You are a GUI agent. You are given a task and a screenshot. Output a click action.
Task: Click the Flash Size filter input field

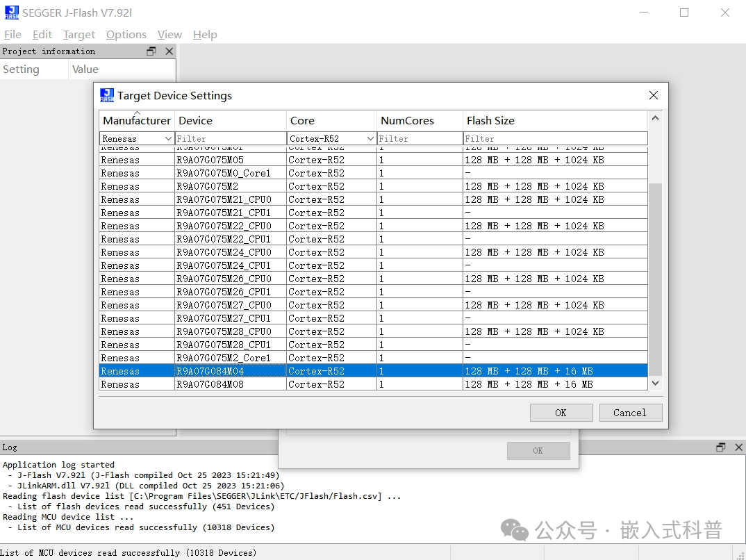(555, 138)
